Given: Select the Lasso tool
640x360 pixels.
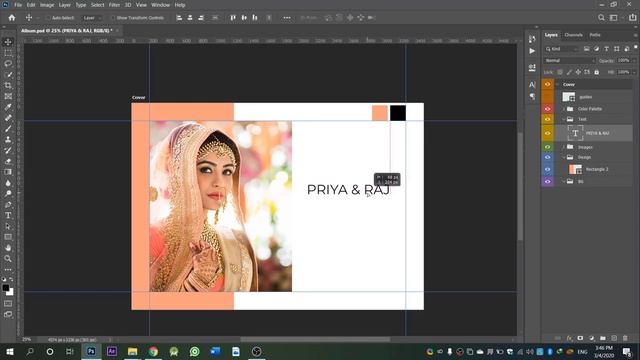Looking at the screenshot, I should (8, 64).
